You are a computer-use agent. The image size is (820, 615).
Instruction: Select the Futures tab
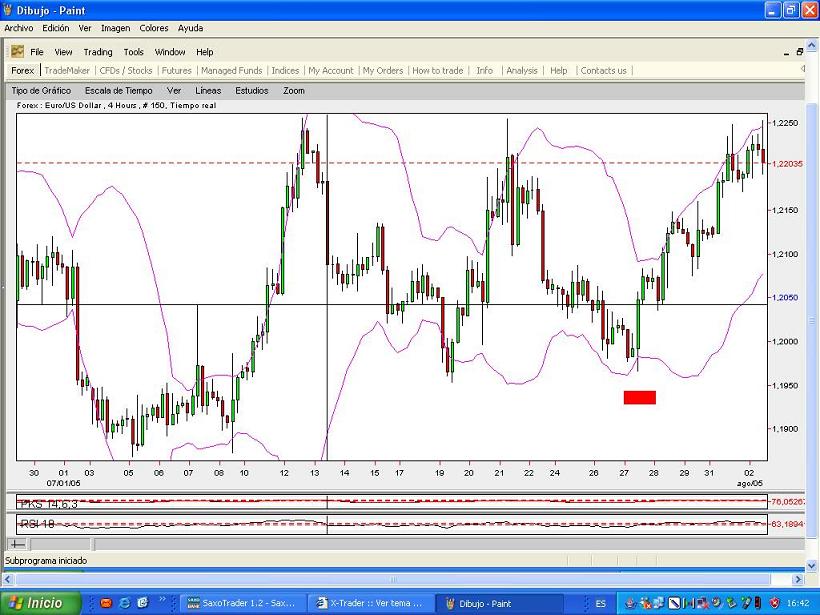(x=176, y=71)
